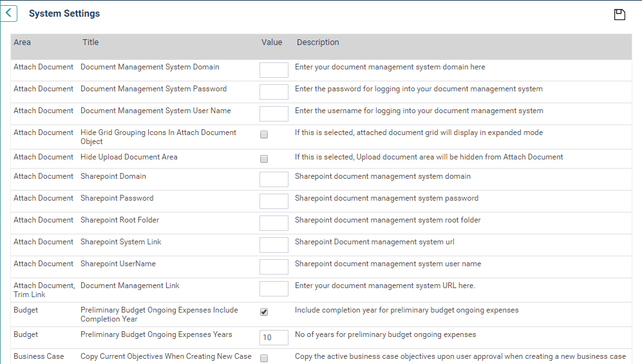Focus the Sharepoint System Link field
This screenshot has width=642, height=364.
pos(274,245)
